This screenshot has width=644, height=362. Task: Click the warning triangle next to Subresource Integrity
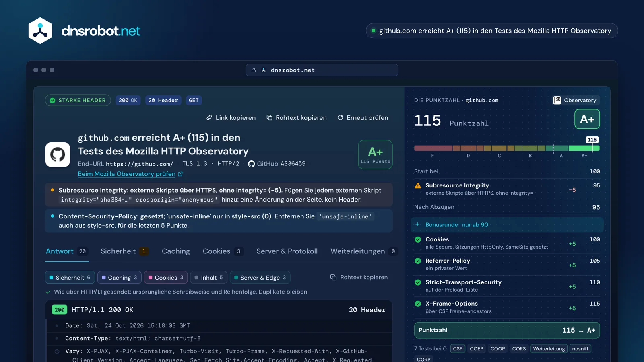418,185
